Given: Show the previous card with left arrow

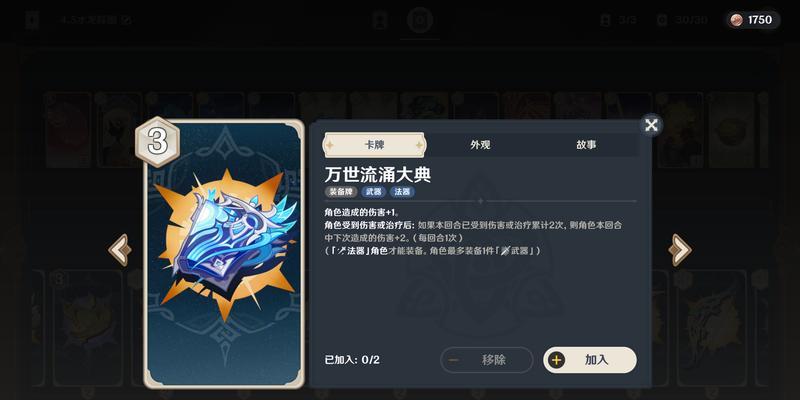Looking at the screenshot, I should (x=120, y=249).
